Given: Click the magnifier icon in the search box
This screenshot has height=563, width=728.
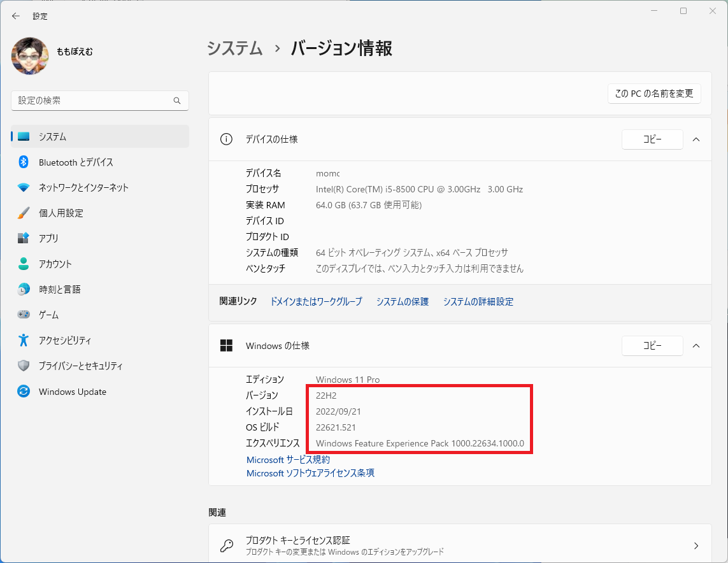Looking at the screenshot, I should pos(177,100).
